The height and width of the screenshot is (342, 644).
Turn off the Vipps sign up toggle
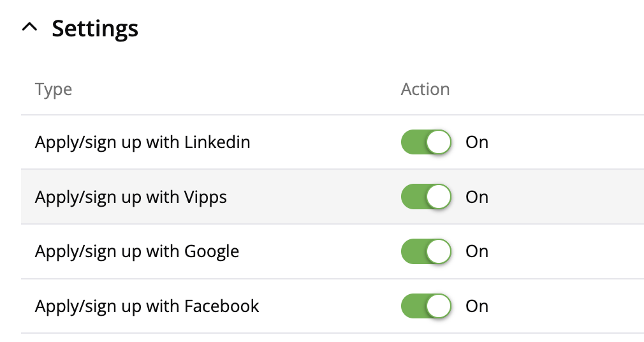(426, 197)
